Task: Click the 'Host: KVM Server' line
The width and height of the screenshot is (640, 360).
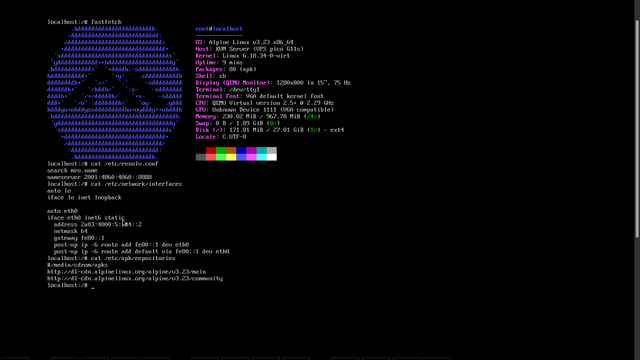Action: coord(250,49)
